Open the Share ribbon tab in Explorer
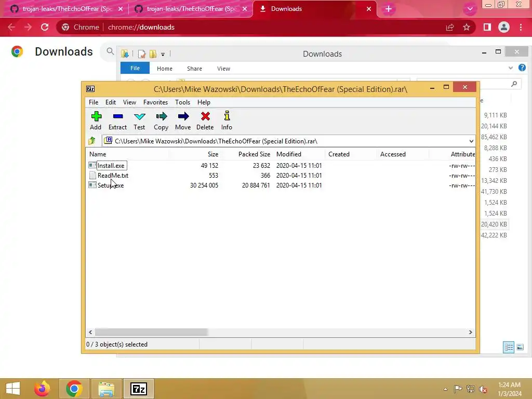Image resolution: width=532 pixels, height=399 pixels. tap(194, 69)
